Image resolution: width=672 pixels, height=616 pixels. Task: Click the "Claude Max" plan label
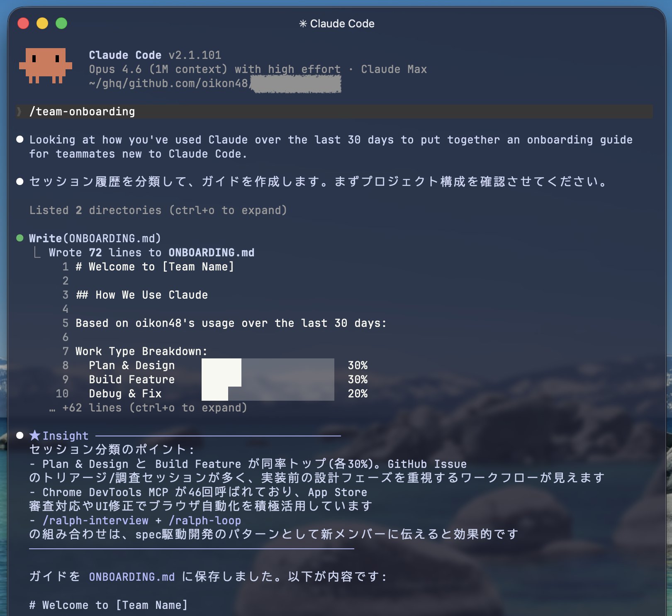(x=394, y=69)
